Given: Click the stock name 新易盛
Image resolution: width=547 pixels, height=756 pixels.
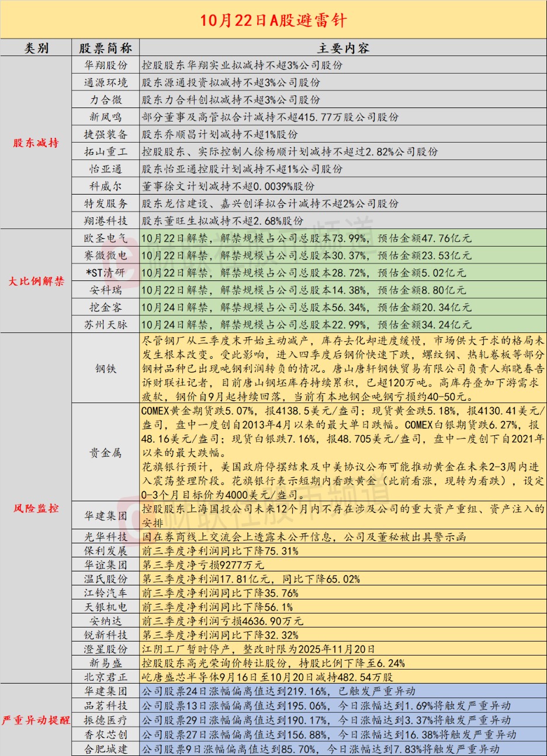Looking at the screenshot, I should (106, 663).
